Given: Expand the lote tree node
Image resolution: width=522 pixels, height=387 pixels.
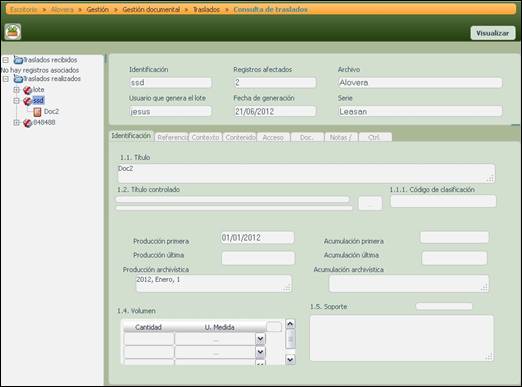Looking at the screenshot, I should (16, 90).
